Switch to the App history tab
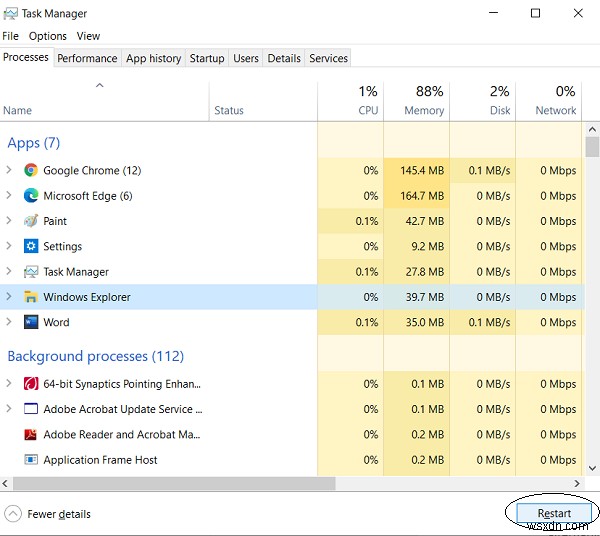The width and height of the screenshot is (600, 536). point(153,58)
